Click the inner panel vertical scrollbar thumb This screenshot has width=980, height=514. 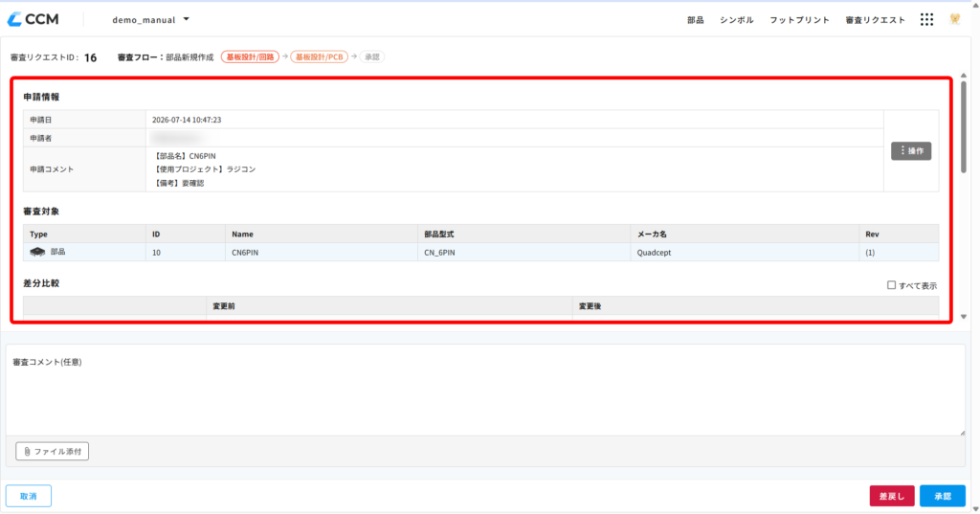(963, 127)
